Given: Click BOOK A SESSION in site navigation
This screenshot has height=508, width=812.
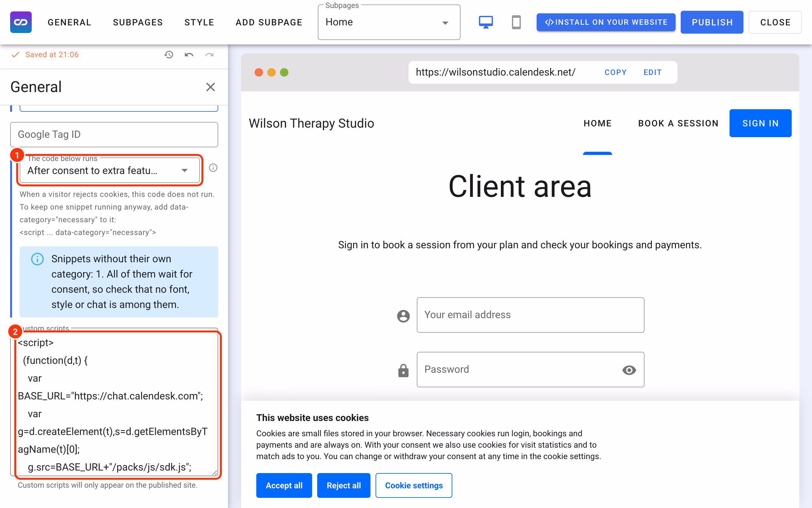Looking at the screenshot, I should point(678,123).
